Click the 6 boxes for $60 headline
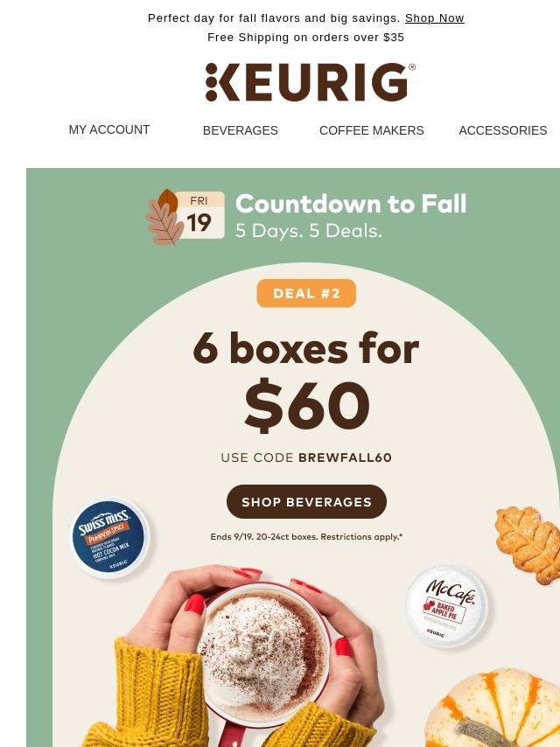The image size is (560, 747). (306, 380)
